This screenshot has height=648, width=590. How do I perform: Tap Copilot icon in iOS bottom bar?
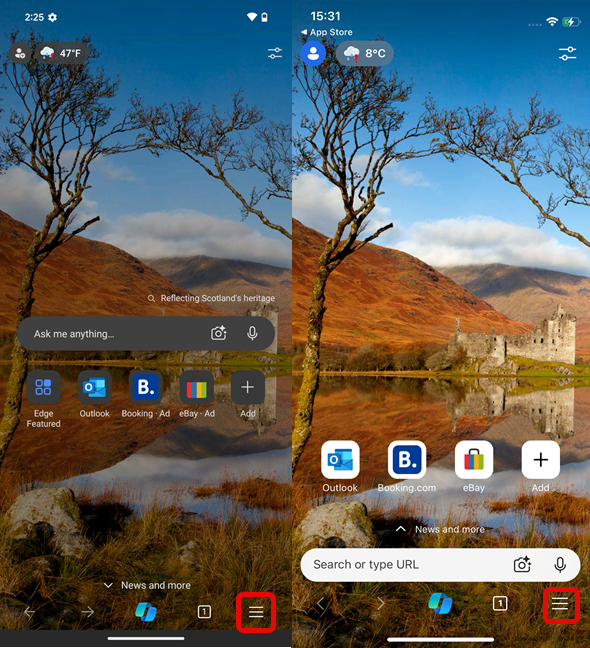click(440, 603)
